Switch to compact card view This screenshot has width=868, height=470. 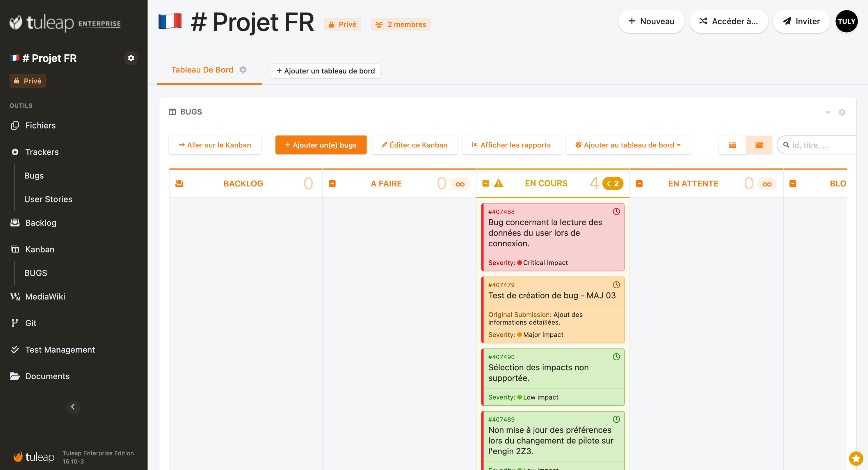tap(732, 145)
